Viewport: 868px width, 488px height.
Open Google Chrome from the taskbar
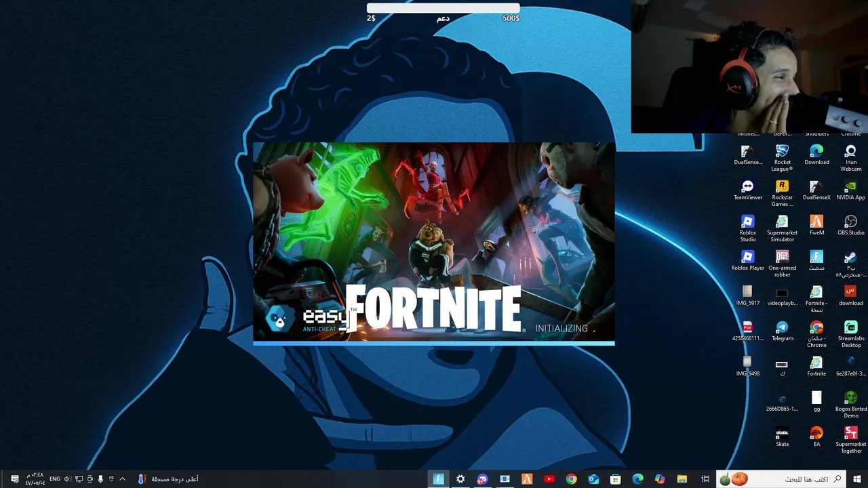tap(572, 479)
